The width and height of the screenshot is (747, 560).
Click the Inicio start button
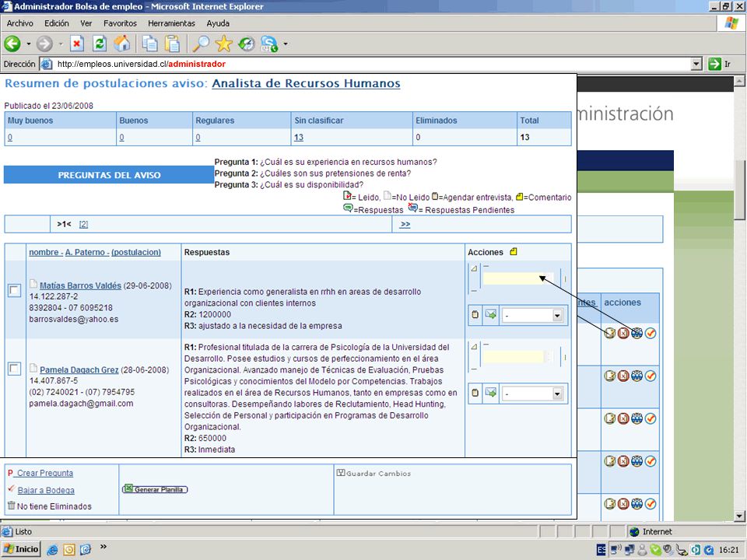(x=21, y=549)
